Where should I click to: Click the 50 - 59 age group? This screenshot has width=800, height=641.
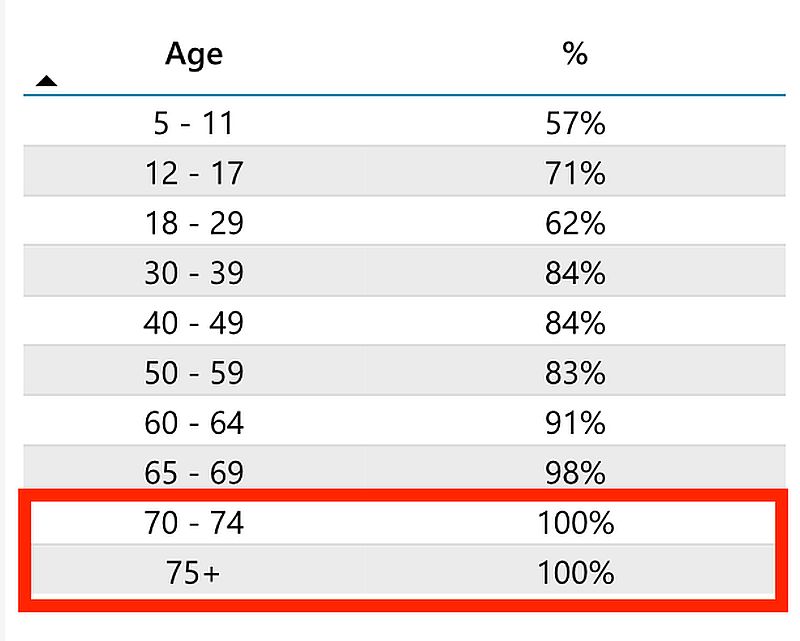point(194,373)
